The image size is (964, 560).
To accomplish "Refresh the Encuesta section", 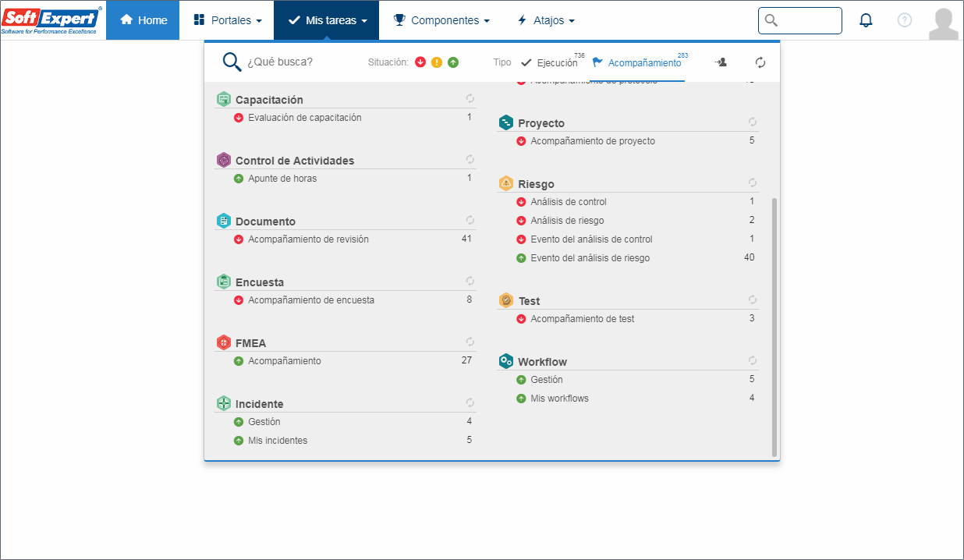I will [470, 281].
